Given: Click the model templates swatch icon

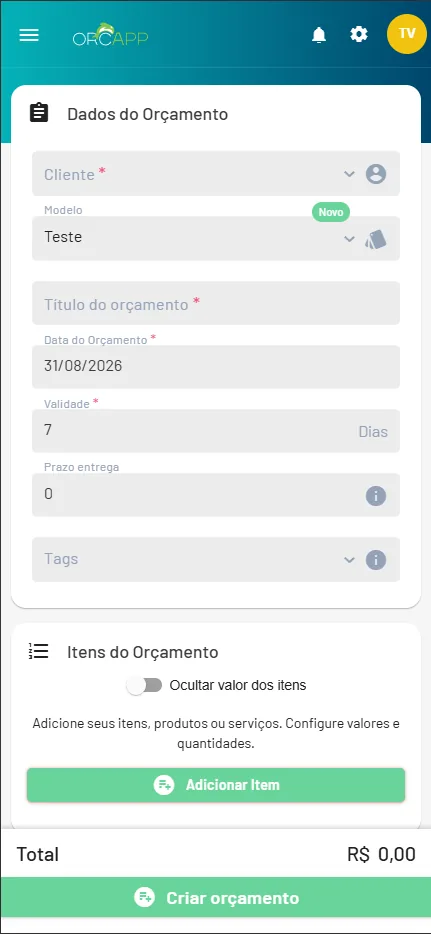Looking at the screenshot, I should tap(376, 239).
